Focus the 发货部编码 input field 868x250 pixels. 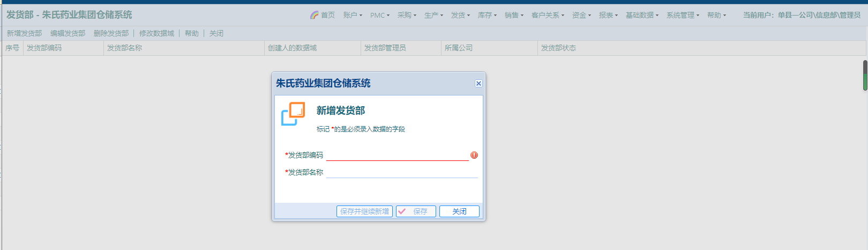tap(397, 155)
